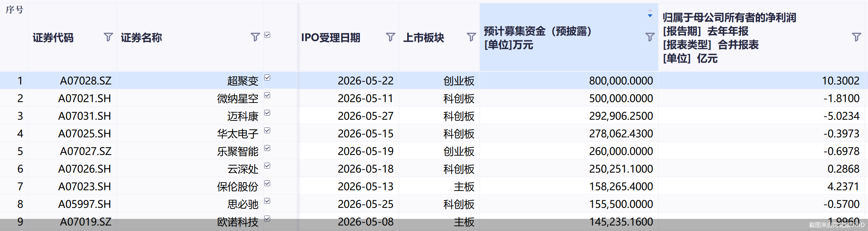
Task: Click the 证券代码 column header
Action: tap(53, 37)
